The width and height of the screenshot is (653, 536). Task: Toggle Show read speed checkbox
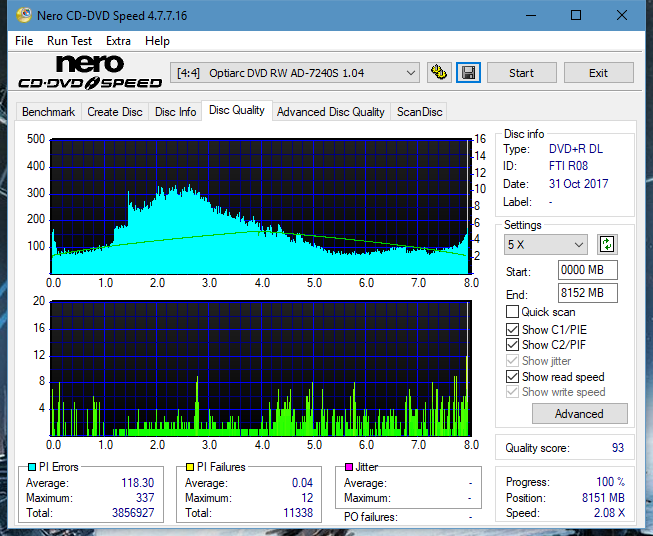(x=512, y=376)
